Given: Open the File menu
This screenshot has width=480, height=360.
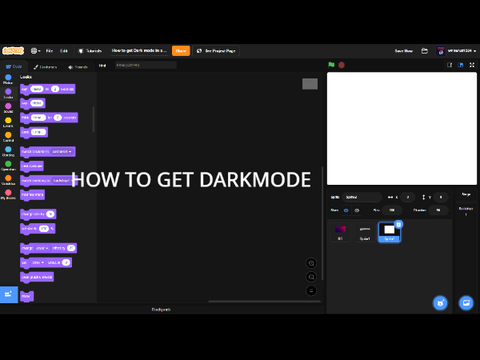Looking at the screenshot, I should click(x=49, y=51).
